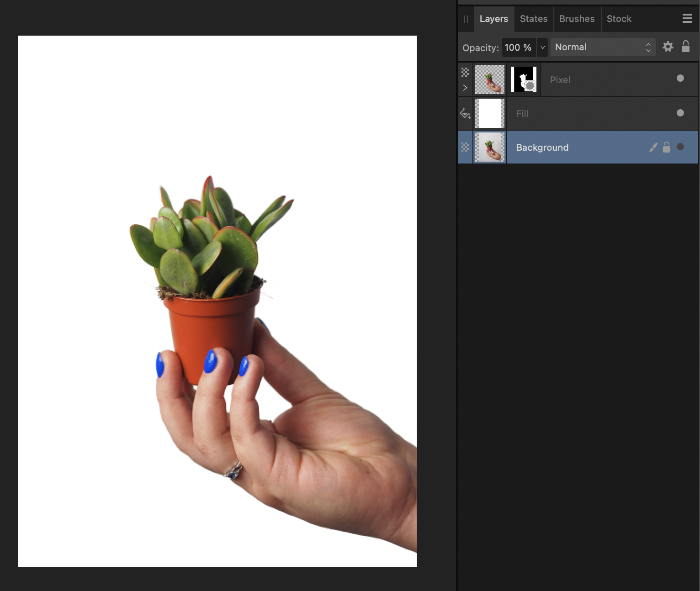
Task: Select the Background layer name
Action: (542, 148)
